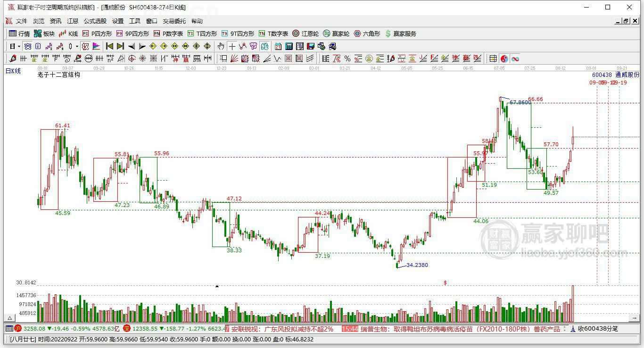This screenshot has height=348, width=644.
Task: Open the 江恩轮 Gann wheel
Action: click(x=305, y=33)
